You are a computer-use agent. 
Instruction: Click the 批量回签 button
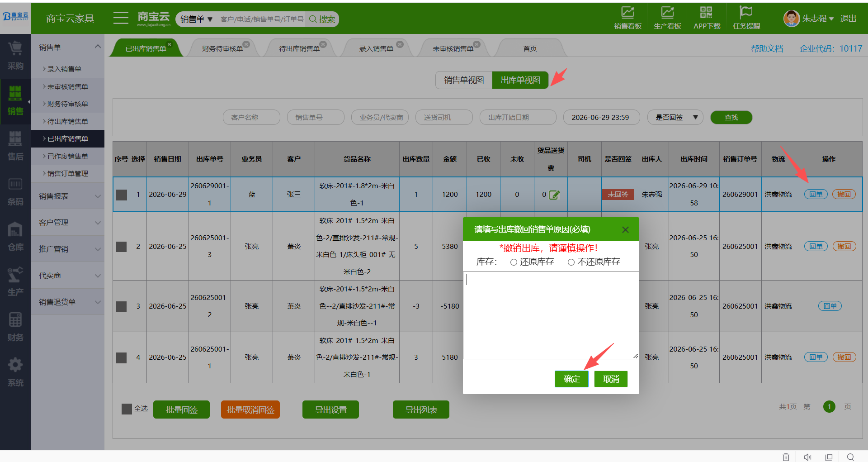(181, 410)
